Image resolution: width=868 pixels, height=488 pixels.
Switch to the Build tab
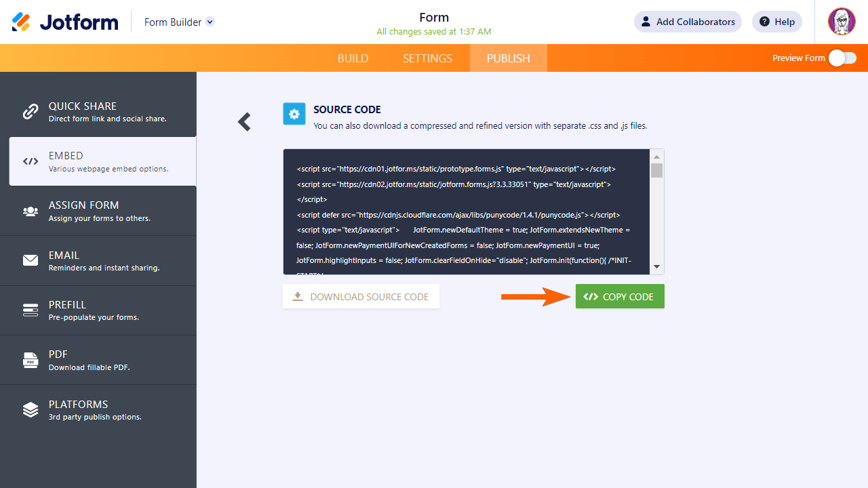pos(353,58)
